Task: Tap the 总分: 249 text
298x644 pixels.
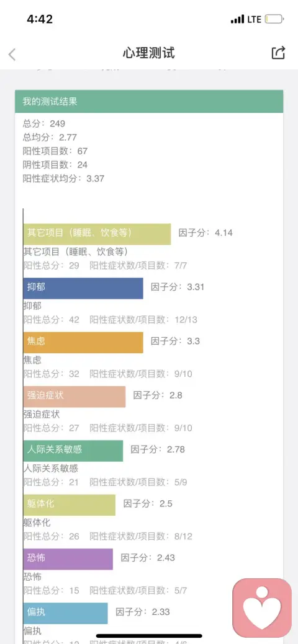Action: (x=44, y=123)
